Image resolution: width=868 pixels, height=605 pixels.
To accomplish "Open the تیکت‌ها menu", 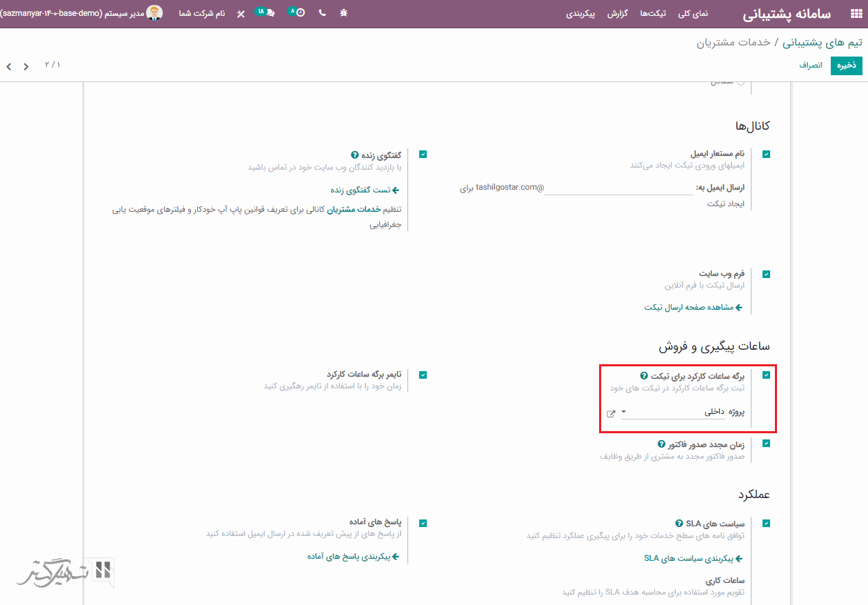I will [x=653, y=14].
